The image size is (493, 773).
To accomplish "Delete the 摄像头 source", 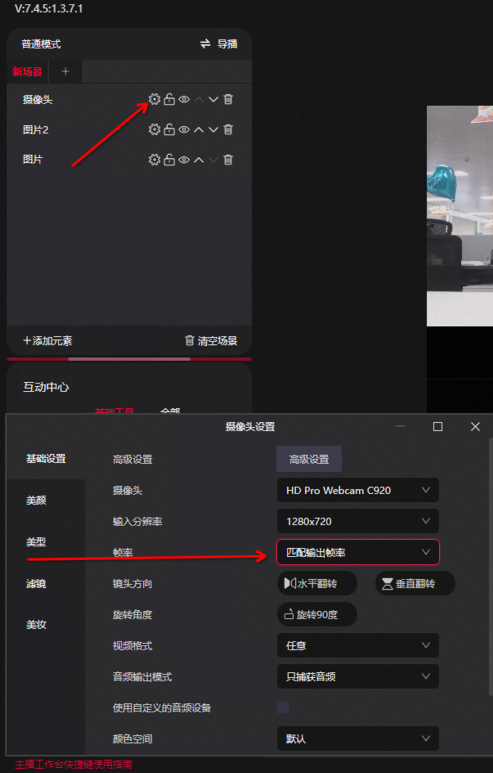I will coord(228,100).
